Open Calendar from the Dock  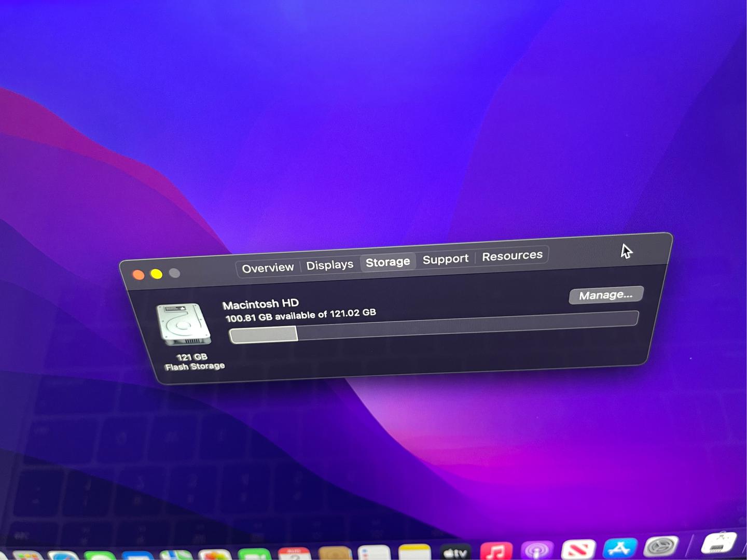point(294,554)
